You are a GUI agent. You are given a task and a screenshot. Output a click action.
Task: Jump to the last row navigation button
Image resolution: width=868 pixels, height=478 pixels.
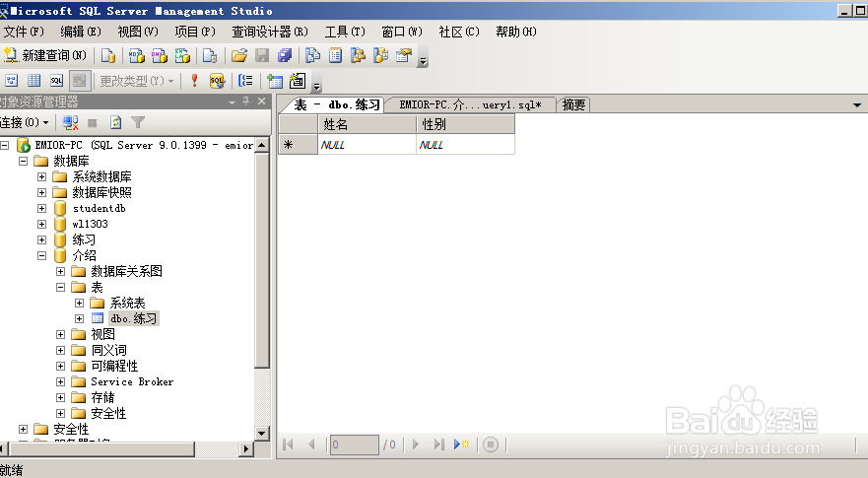[x=439, y=444]
